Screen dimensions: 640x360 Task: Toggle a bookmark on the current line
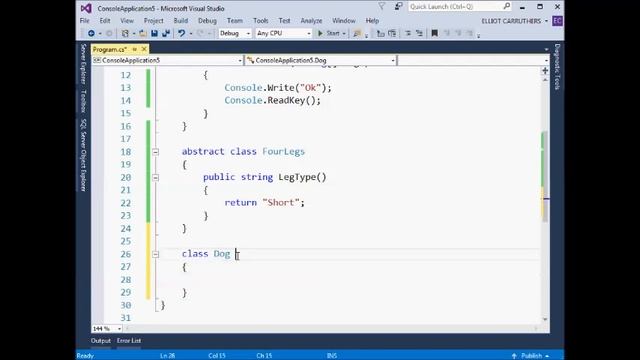[435, 33]
